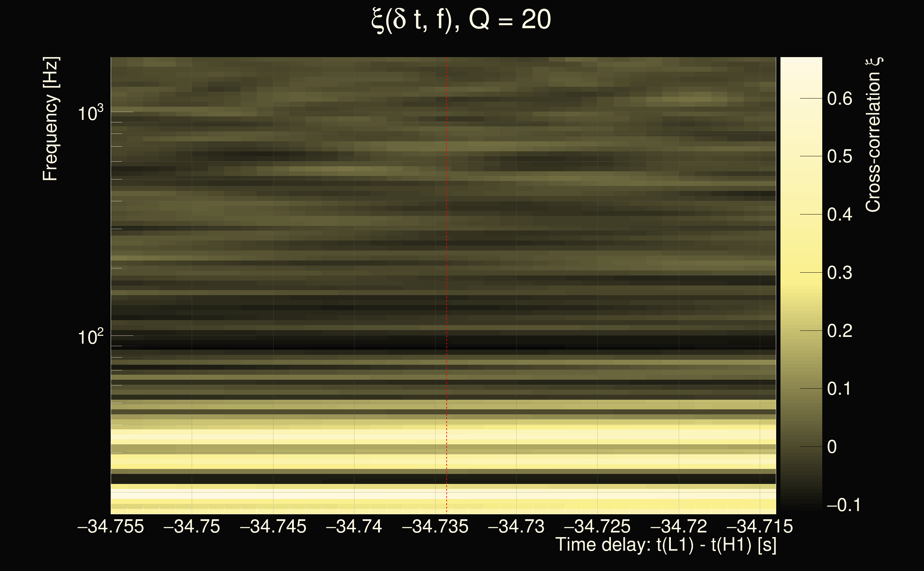Click the Frequency [Hz] y-axis label
This screenshot has height=571, width=924.
50,119
